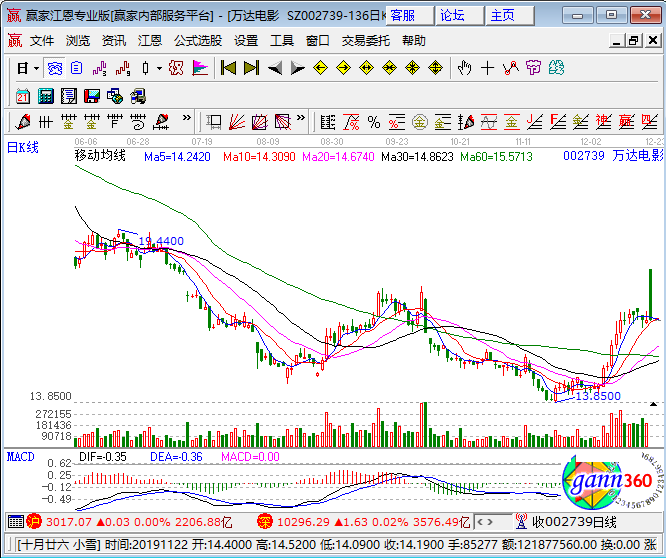
Task: Click the yellow diamond horizontal-compress icon
Action: coord(389,68)
